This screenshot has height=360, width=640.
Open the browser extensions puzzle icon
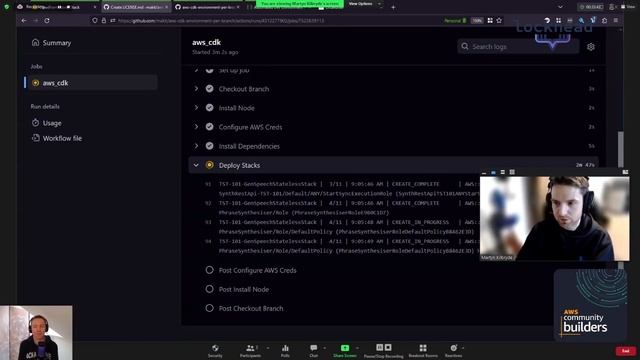(604, 20)
